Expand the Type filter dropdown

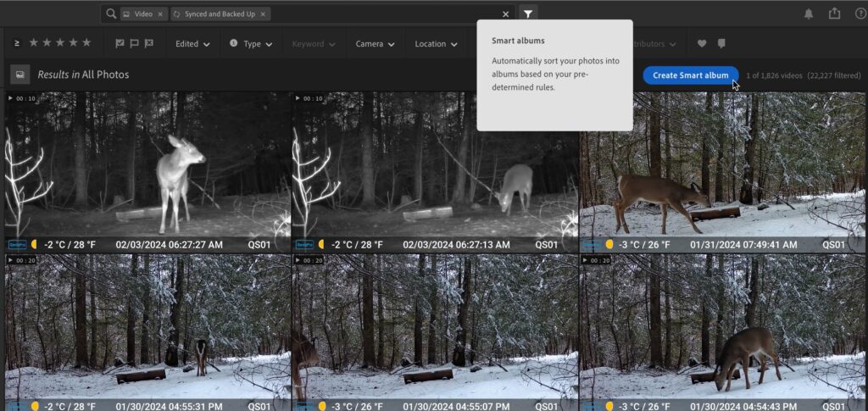[251, 44]
